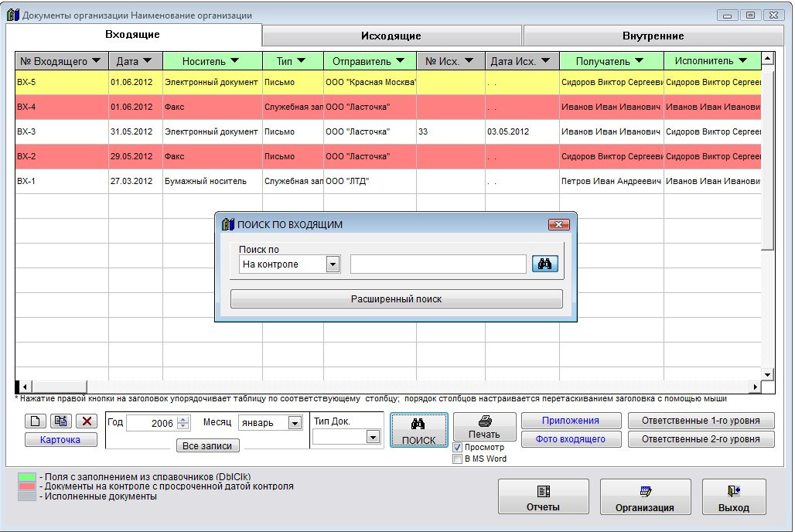Switch to the Исходящие tab
795x532 pixels.
click(391, 36)
